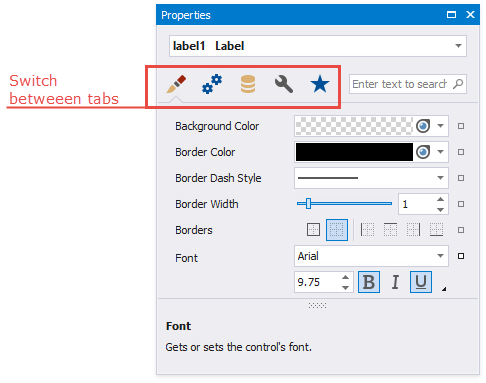Screen dimensions: 486x383
Task: Expand the Border Color dropdown arrow
Action: (x=440, y=152)
